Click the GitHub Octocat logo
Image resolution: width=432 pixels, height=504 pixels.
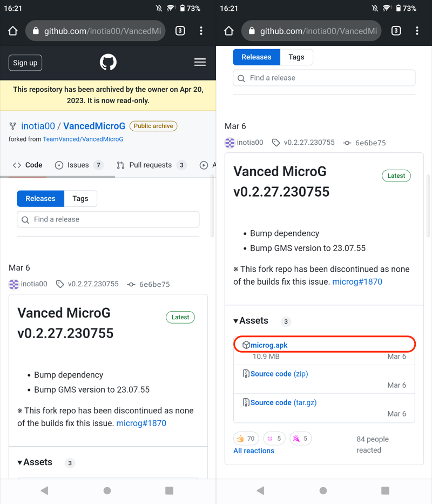[108, 63]
